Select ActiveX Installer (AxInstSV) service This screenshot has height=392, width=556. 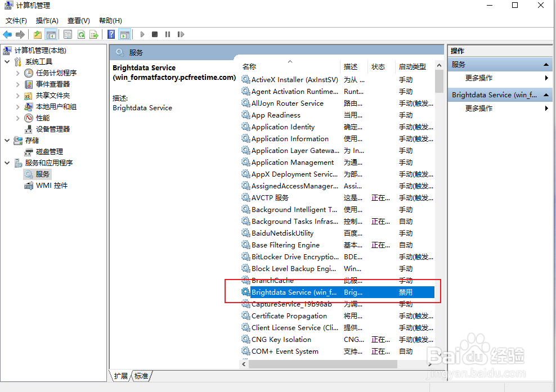[x=337, y=80]
